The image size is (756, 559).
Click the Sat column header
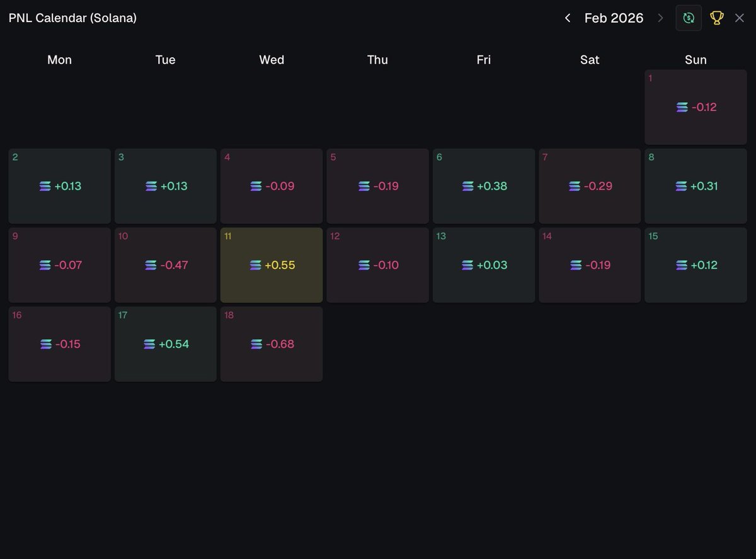tap(590, 60)
